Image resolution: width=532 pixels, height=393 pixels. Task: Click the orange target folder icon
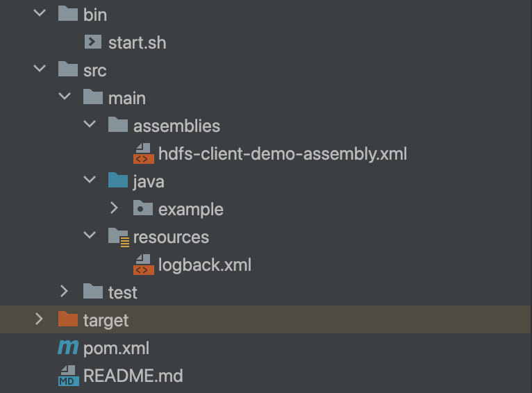pos(68,319)
